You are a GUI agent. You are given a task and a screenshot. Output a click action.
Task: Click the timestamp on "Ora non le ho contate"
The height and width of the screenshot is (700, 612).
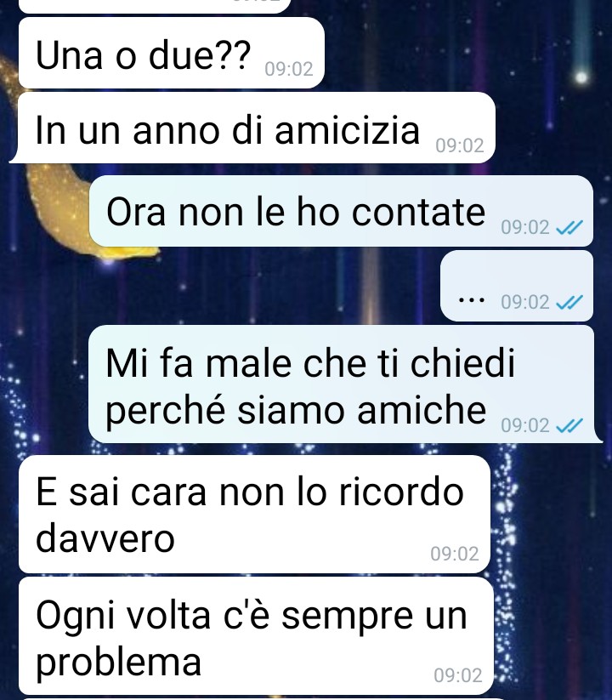click(x=525, y=228)
